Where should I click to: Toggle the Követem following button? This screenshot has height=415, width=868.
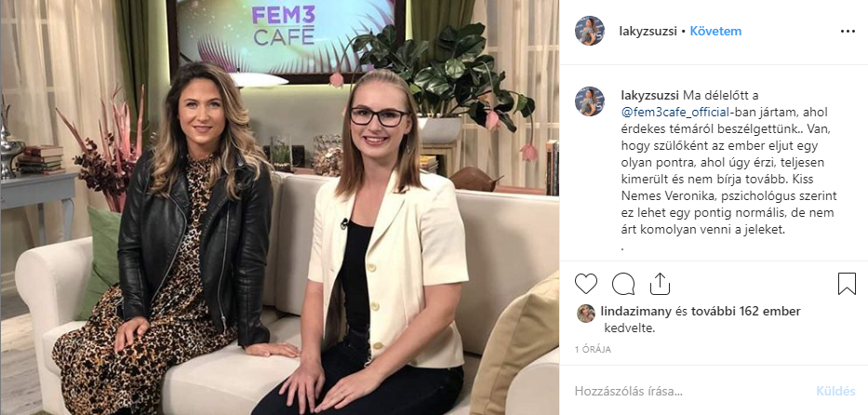pyautogui.click(x=715, y=31)
